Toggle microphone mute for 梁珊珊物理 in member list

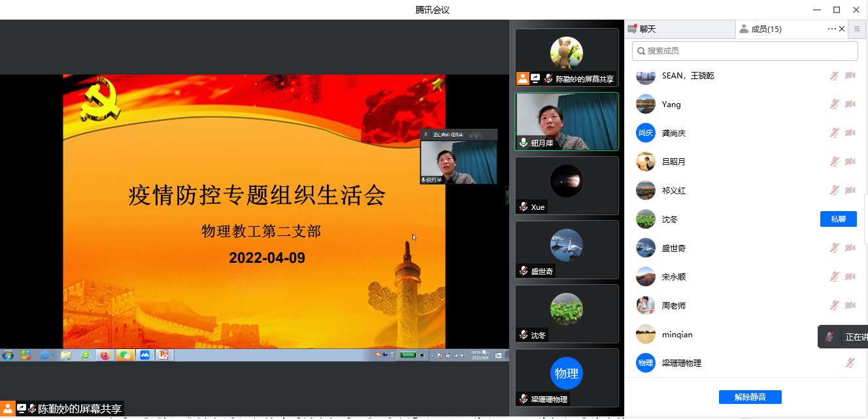pos(850,363)
